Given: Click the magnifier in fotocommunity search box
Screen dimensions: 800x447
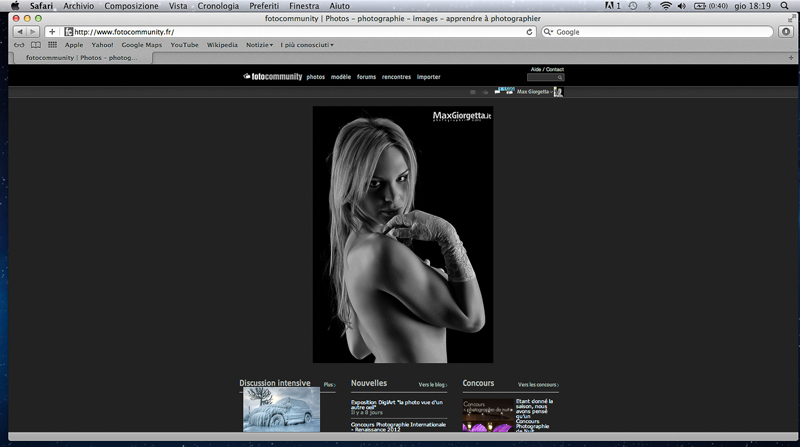Looking at the screenshot, I should pyautogui.click(x=560, y=78).
